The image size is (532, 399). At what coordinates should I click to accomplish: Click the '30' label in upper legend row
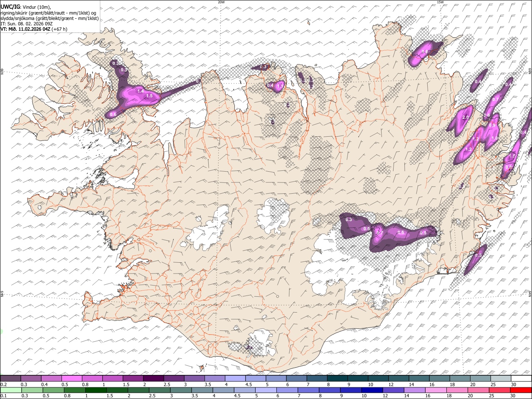coord(513,384)
